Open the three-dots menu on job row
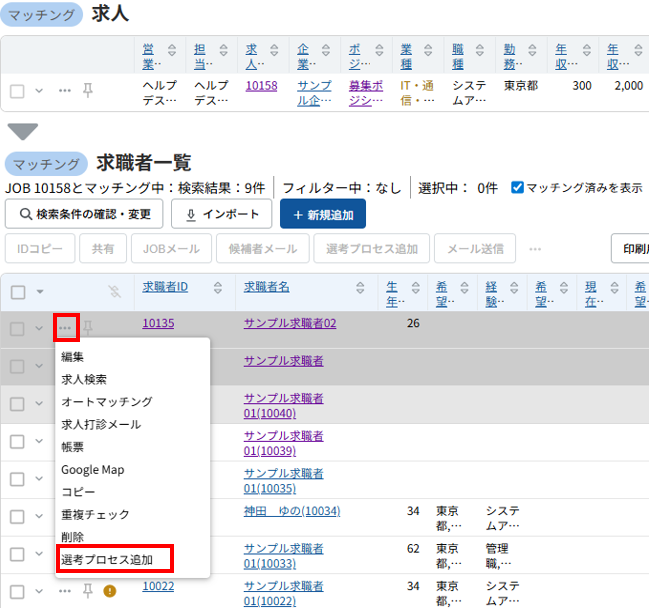650x610 pixels. (65, 90)
